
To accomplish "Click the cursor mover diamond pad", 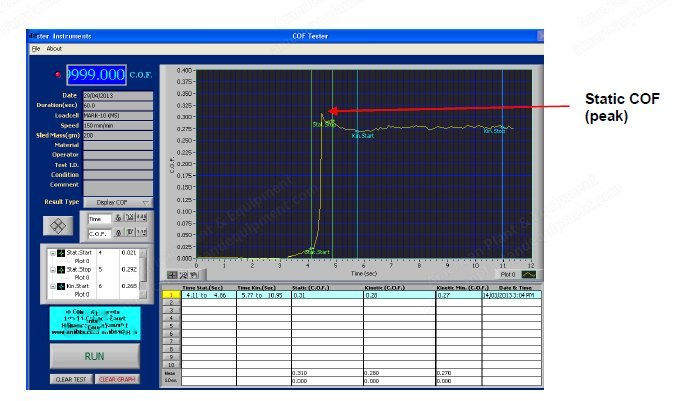I will click(x=58, y=225).
